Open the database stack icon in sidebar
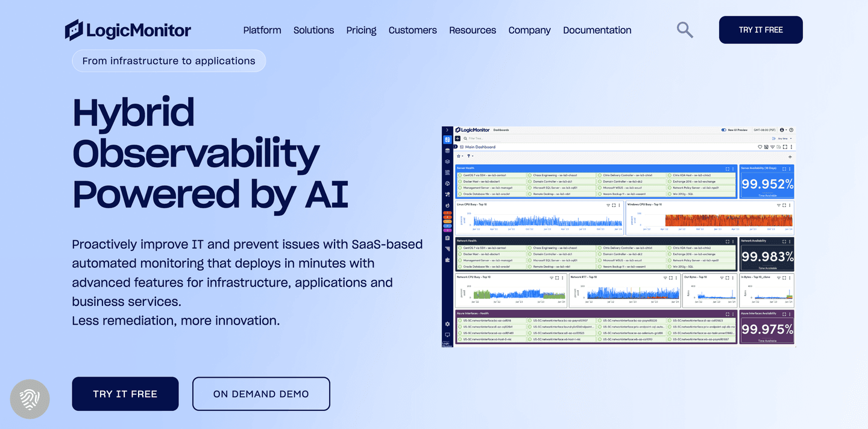868x429 pixels. 447,151
